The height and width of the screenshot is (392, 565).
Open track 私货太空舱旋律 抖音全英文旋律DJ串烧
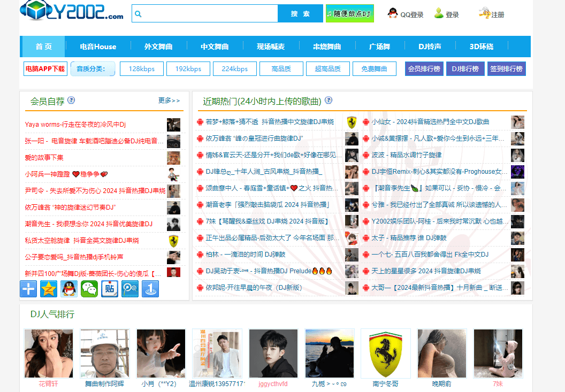pyautogui.click(x=82, y=241)
